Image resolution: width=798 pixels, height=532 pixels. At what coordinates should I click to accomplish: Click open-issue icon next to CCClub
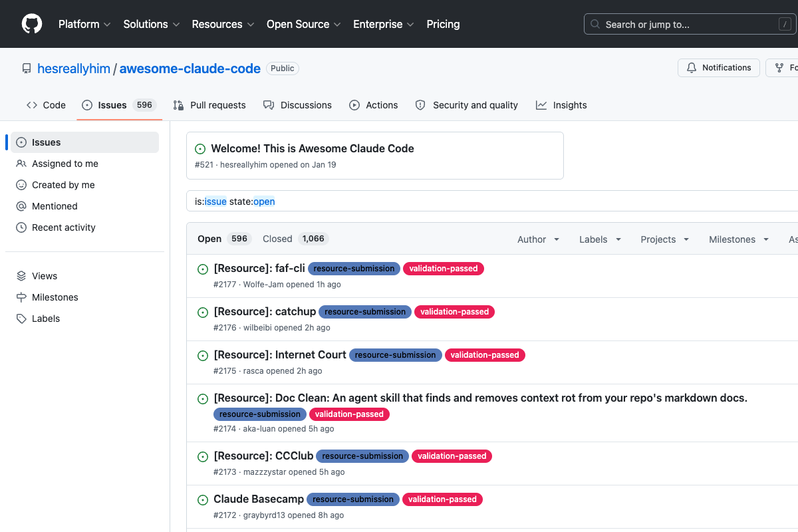(203, 457)
